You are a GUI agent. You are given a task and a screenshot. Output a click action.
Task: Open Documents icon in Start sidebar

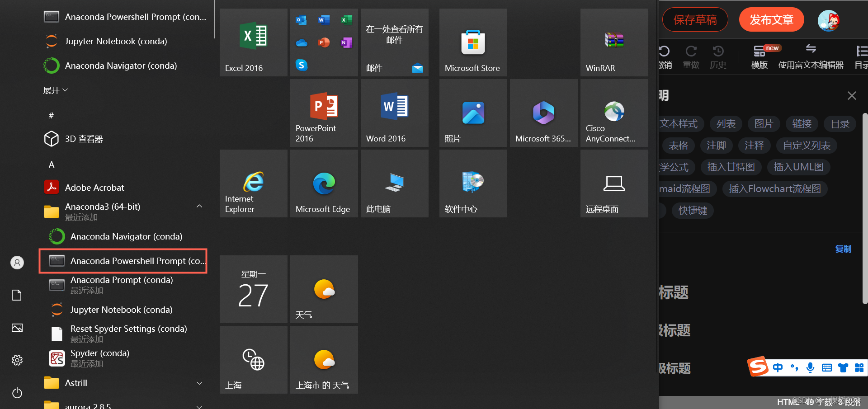tap(17, 295)
